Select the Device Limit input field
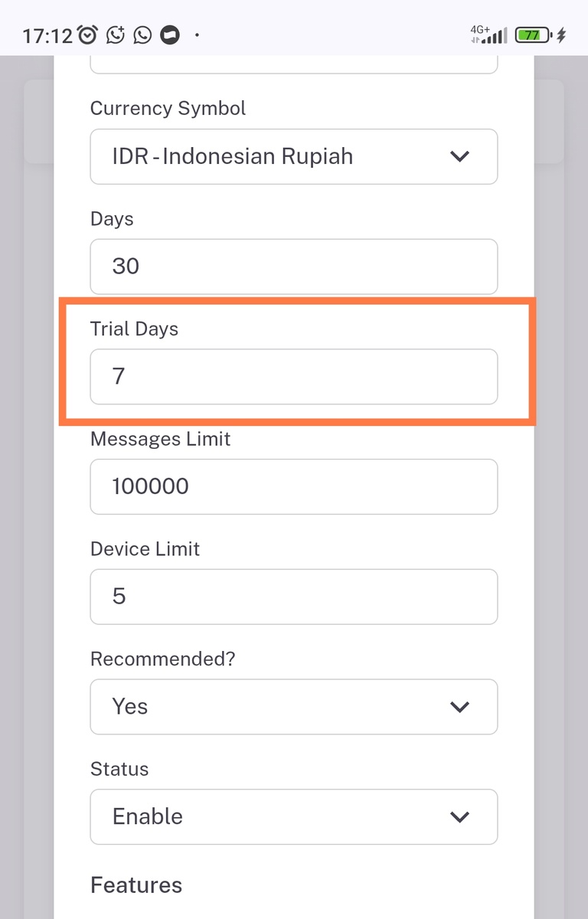Image resolution: width=588 pixels, height=919 pixels. click(x=294, y=597)
